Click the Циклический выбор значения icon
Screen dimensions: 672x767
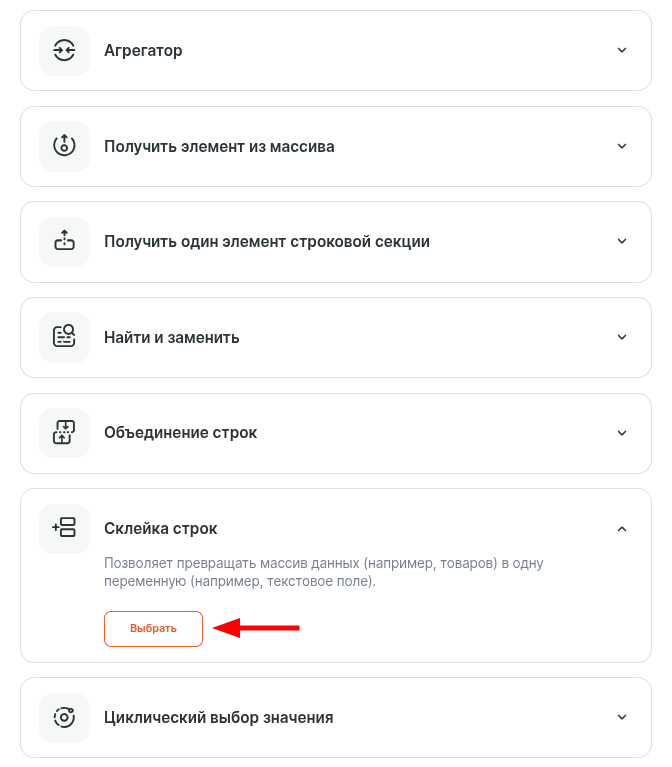pos(64,717)
